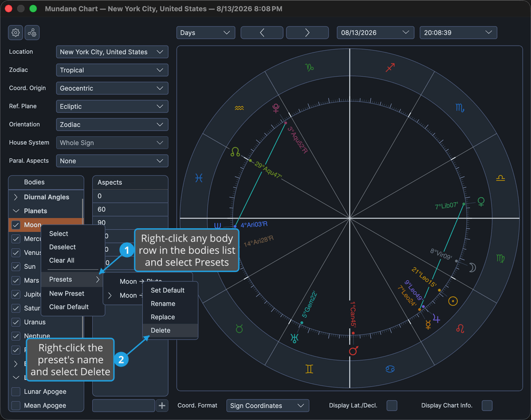Viewport: 531px width, 420px height.
Task: Click the aspect entry input field
Action: 124,406
